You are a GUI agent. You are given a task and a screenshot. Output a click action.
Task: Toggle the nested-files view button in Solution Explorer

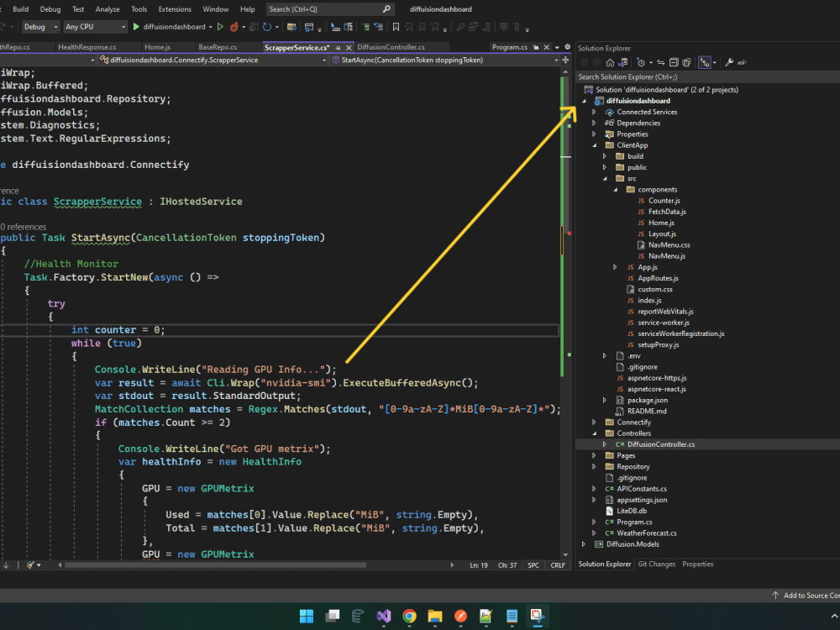point(706,62)
